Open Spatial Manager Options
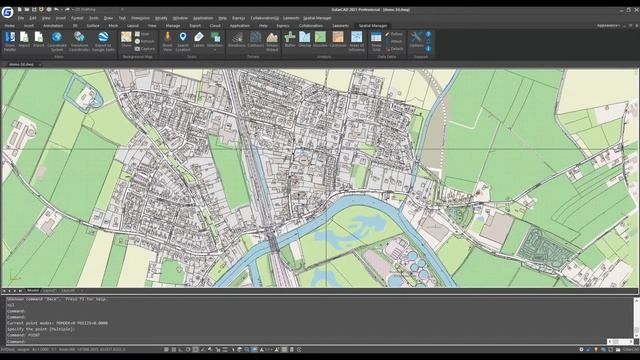The image size is (640, 360). (x=416, y=40)
